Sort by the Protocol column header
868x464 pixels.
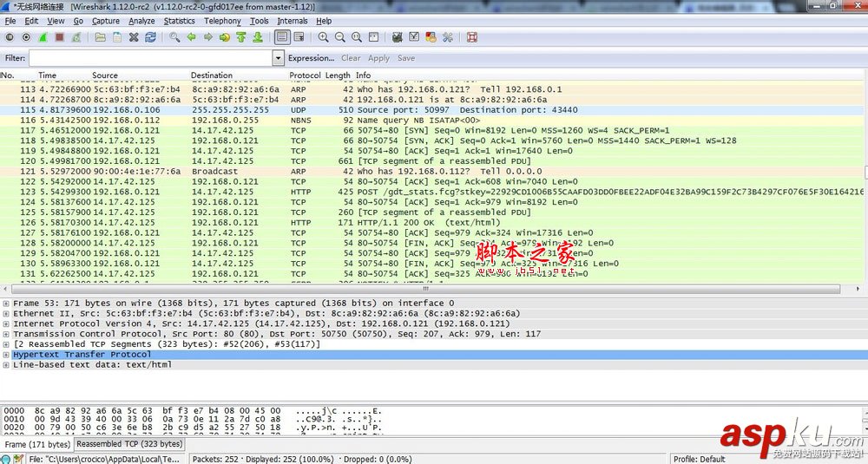pyautogui.click(x=305, y=75)
